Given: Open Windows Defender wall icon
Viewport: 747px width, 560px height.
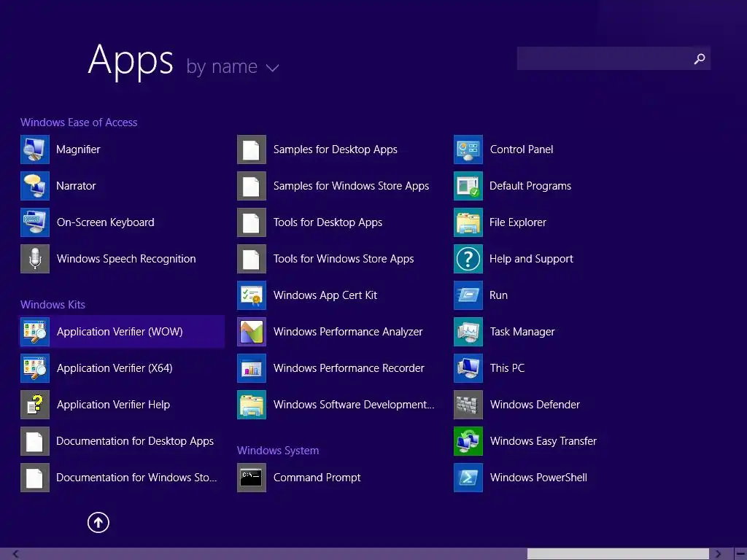Looking at the screenshot, I should click(468, 405).
